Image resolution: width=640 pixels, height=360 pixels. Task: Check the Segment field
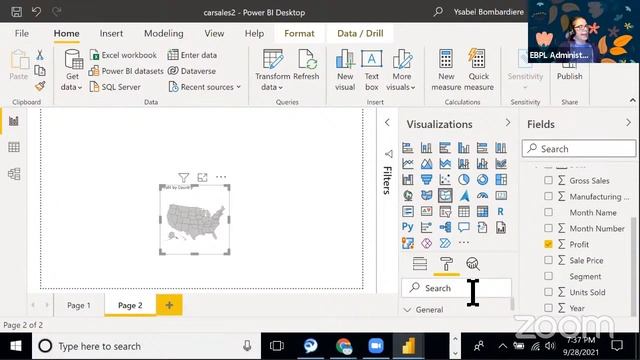tap(548, 276)
